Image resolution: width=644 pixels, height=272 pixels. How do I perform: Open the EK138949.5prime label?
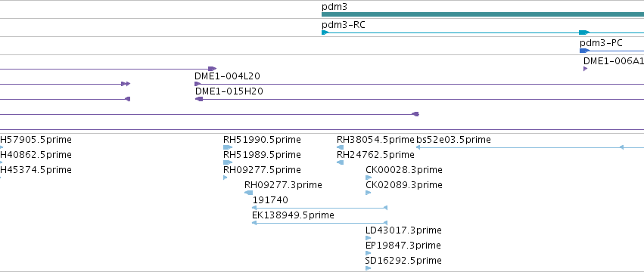click(293, 215)
